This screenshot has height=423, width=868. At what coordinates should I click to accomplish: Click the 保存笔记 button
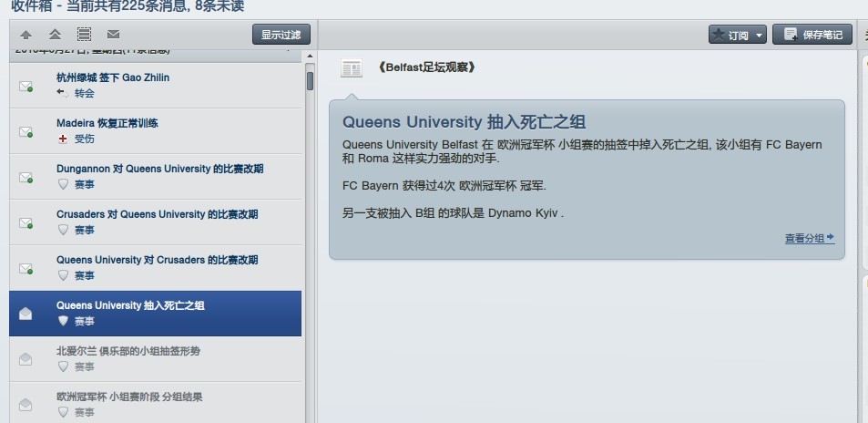click(x=812, y=35)
